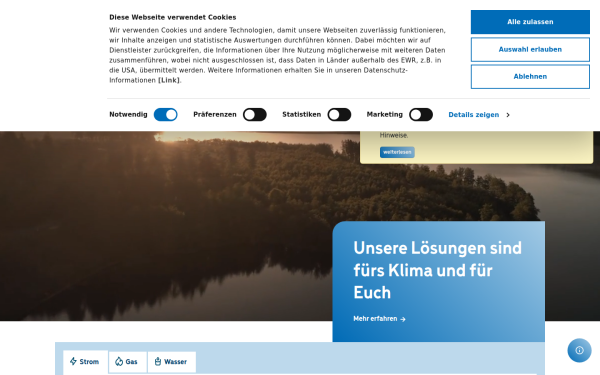Open the Wasser tab
Screen dimensions: 600x375
[171, 362]
